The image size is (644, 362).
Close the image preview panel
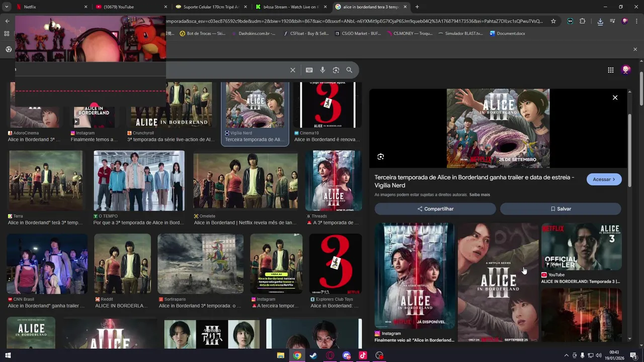(x=615, y=98)
